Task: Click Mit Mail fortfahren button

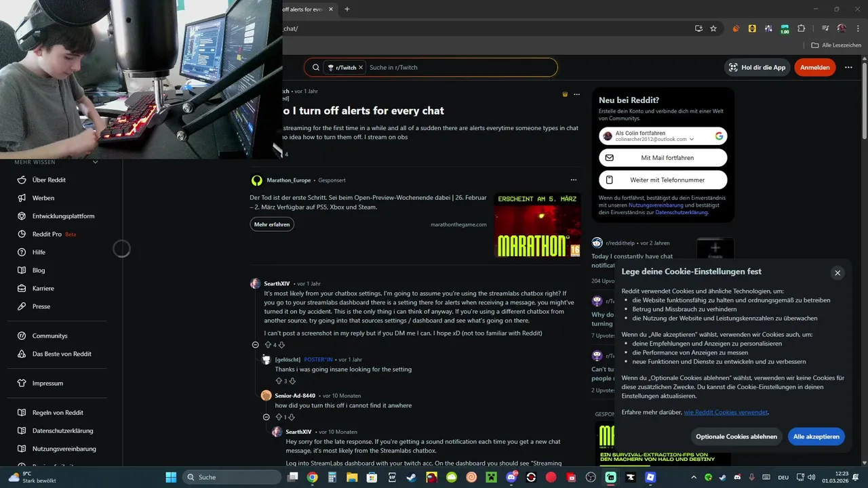Action: click(663, 157)
